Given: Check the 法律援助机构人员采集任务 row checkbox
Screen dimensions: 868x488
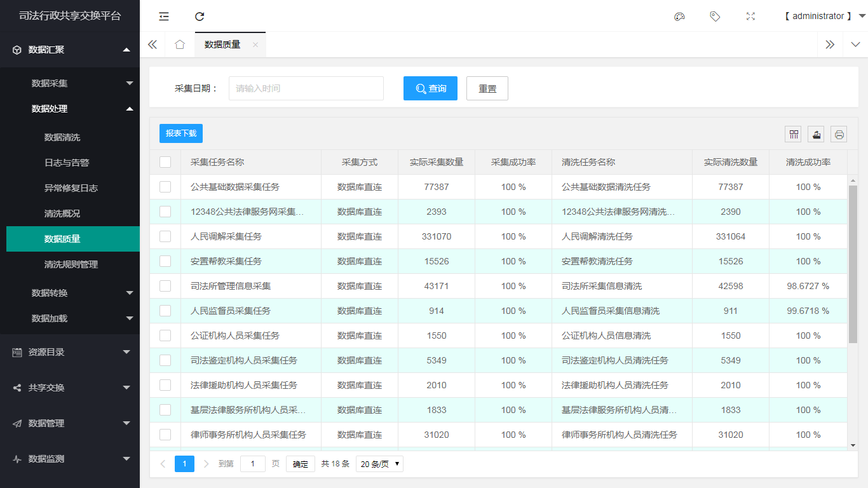Looking at the screenshot, I should click(165, 385).
